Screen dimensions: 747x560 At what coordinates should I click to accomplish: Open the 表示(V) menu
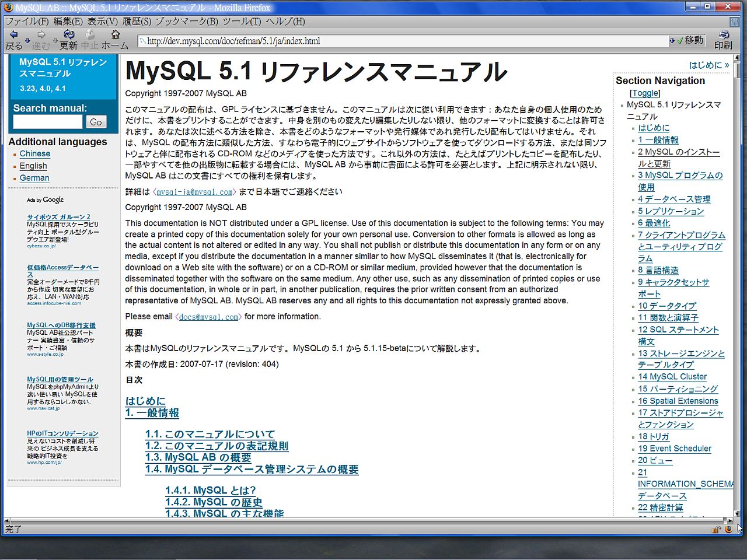pos(103,22)
